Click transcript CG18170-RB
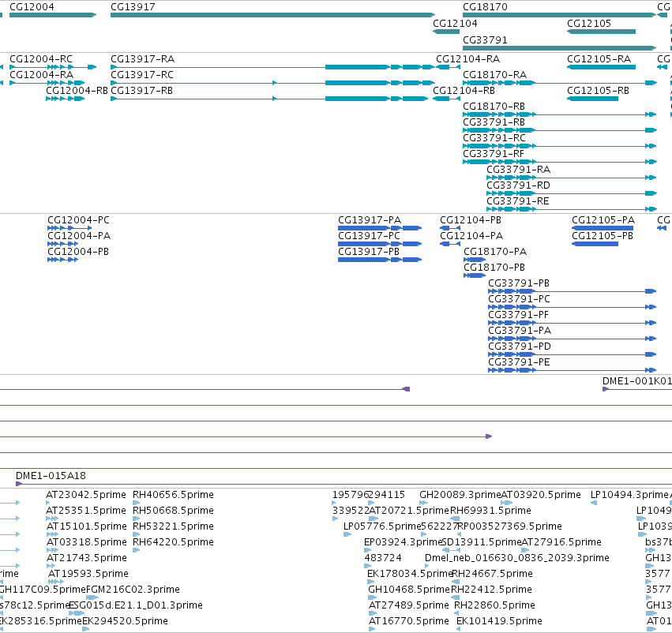 coord(494,107)
